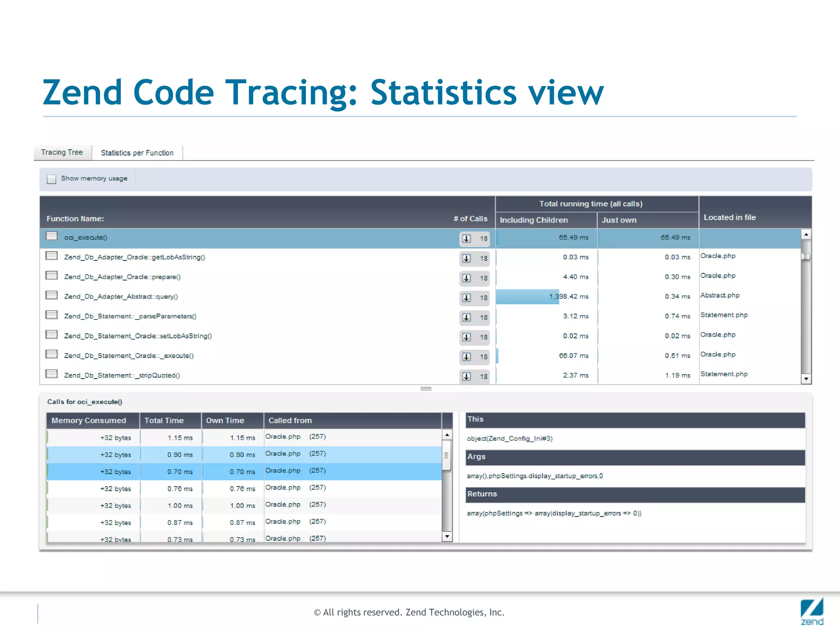The height and width of the screenshot is (630, 840).
Task: Click down-arrow calls icon in Abstract::query() row
Action: (x=466, y=297)
